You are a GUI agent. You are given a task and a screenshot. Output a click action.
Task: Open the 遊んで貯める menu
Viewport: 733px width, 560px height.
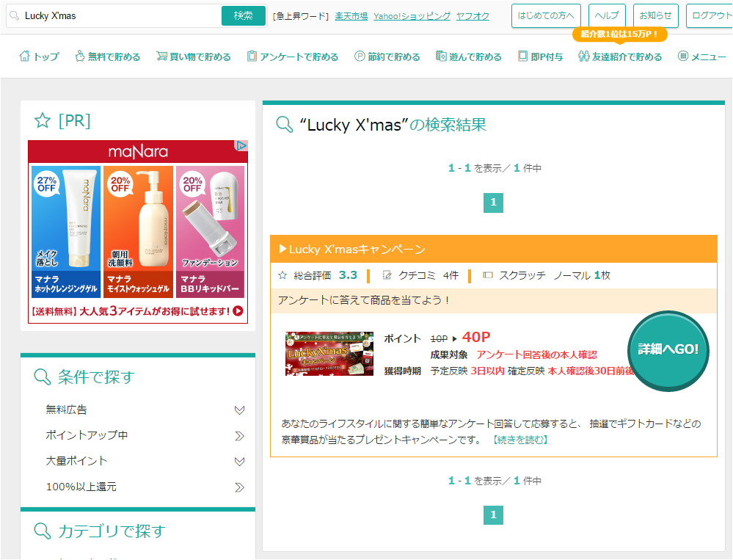pyautogui.click(x=468, y=57)
